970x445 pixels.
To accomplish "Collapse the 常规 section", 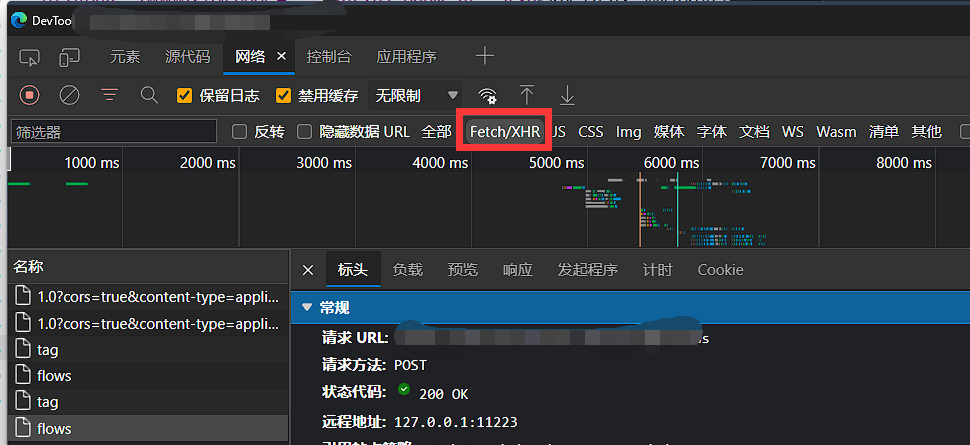I will click(307, 307).
